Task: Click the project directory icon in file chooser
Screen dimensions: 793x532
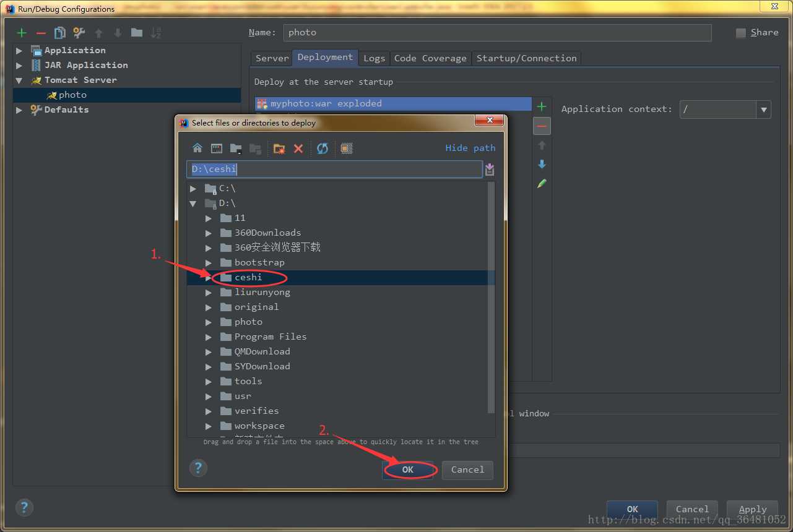Action: point(217,148)
